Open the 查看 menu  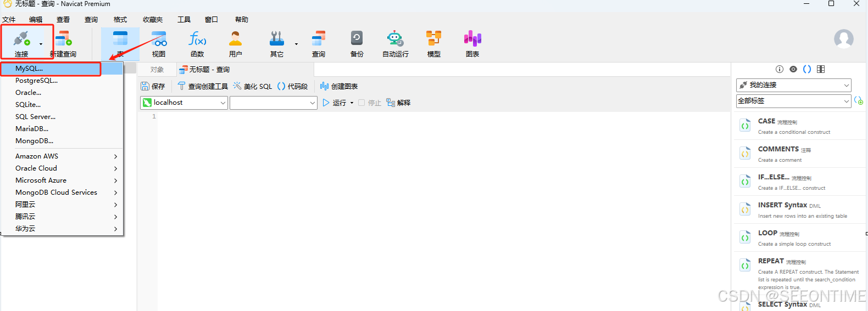click(63, 20)
